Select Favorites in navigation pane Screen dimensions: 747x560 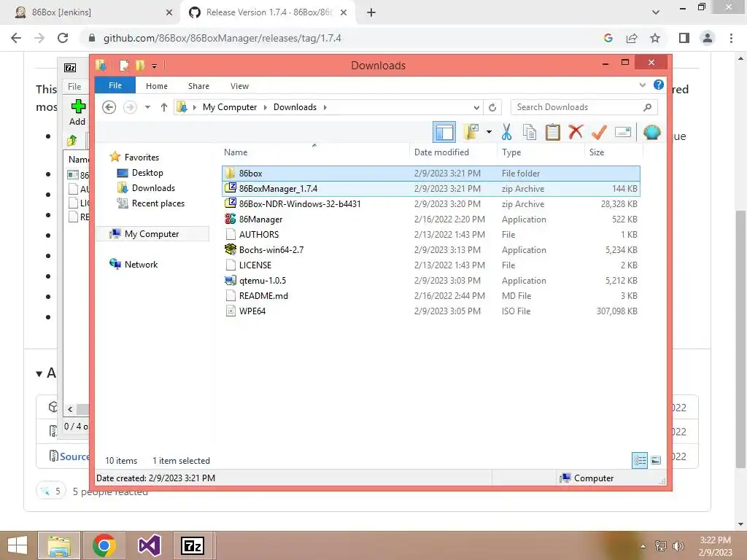click(142, 157)
